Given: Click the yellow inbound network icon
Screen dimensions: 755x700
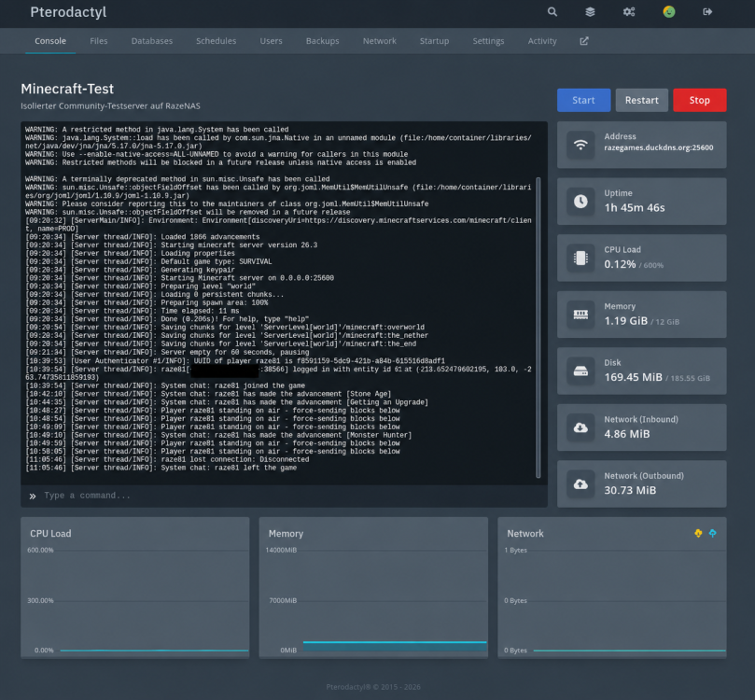Looking at the screenshot, I should [x=698, y=533].
